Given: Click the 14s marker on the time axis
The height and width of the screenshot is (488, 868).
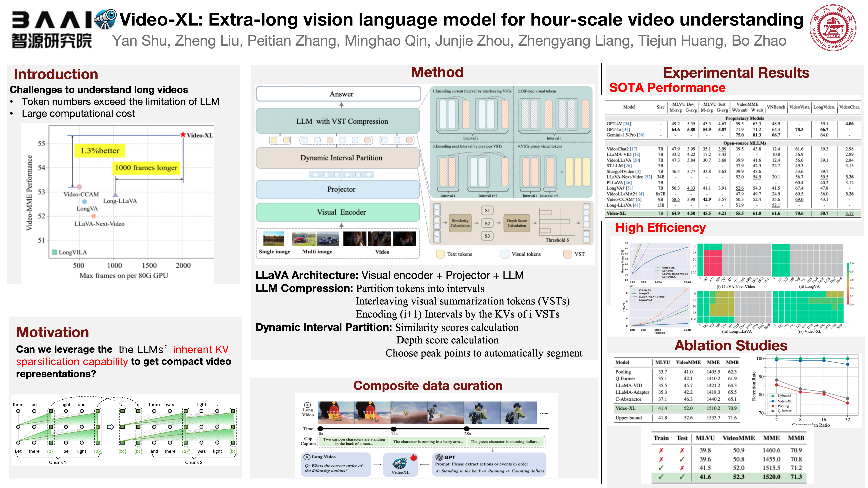Looking at the screenshot, I should [393, 429].
